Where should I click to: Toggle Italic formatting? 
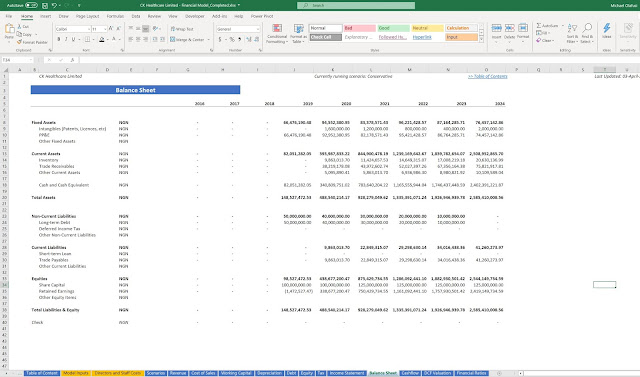click(x=66, y=40)
